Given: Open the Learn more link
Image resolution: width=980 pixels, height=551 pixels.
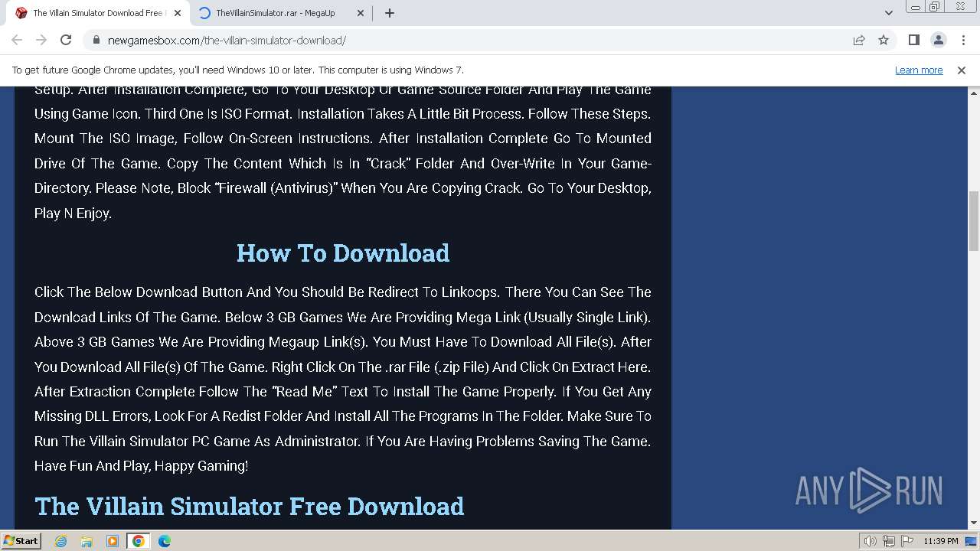Looking at the screenshot, I should (919, 70).
